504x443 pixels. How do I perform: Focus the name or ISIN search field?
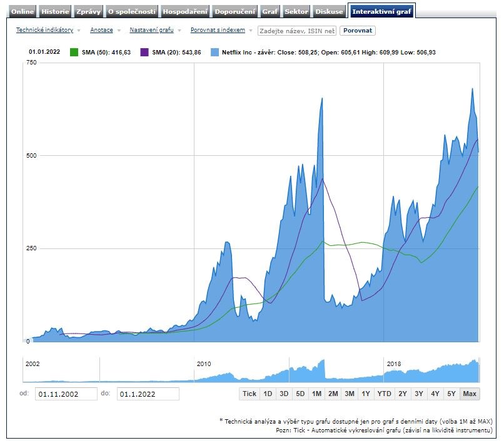(x=297, y=30)
